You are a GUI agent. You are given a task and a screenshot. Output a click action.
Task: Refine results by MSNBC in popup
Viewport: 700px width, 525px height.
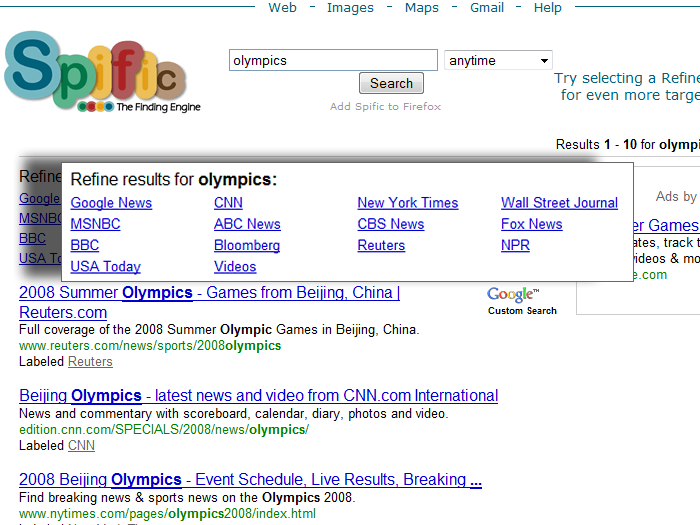(95, 224)
